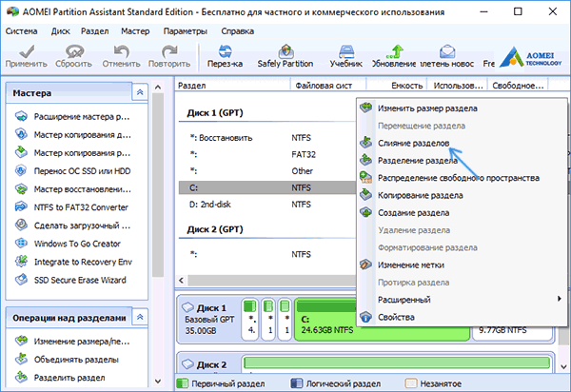Select the FAT32 partition row
Image resolution: width=571 pixels, height=392 pixels.
267,155
